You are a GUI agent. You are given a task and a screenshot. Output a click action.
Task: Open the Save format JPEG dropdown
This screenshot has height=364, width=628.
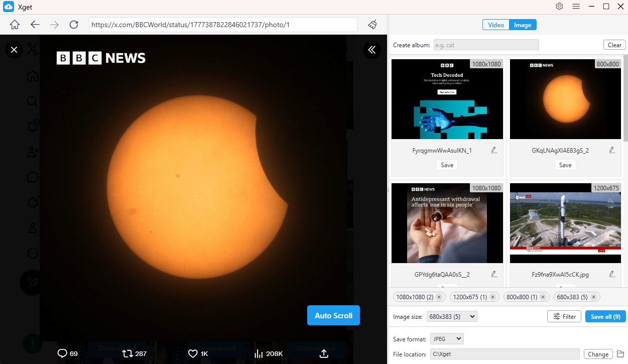click(446, 339)
